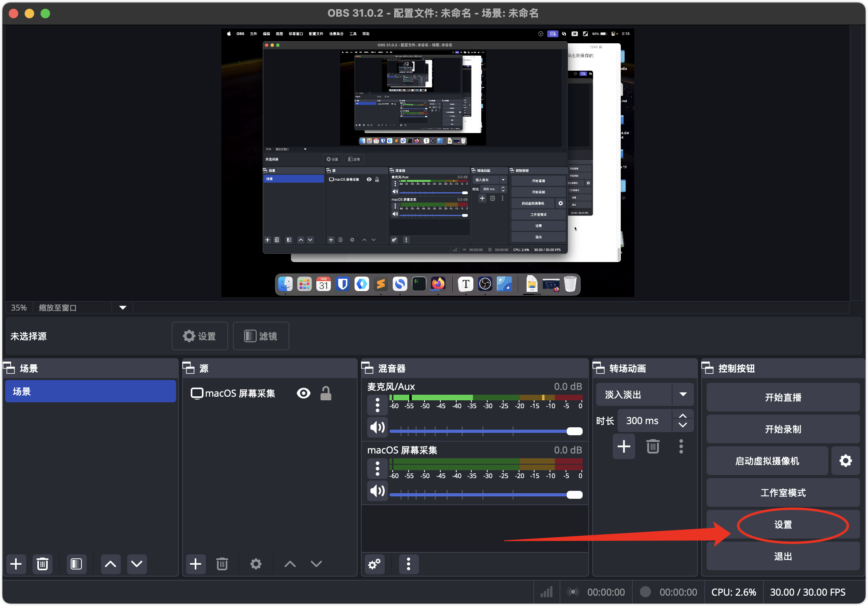
Task: Open the 淡入淡出 transition dropdown
Action: pos(645,394)
